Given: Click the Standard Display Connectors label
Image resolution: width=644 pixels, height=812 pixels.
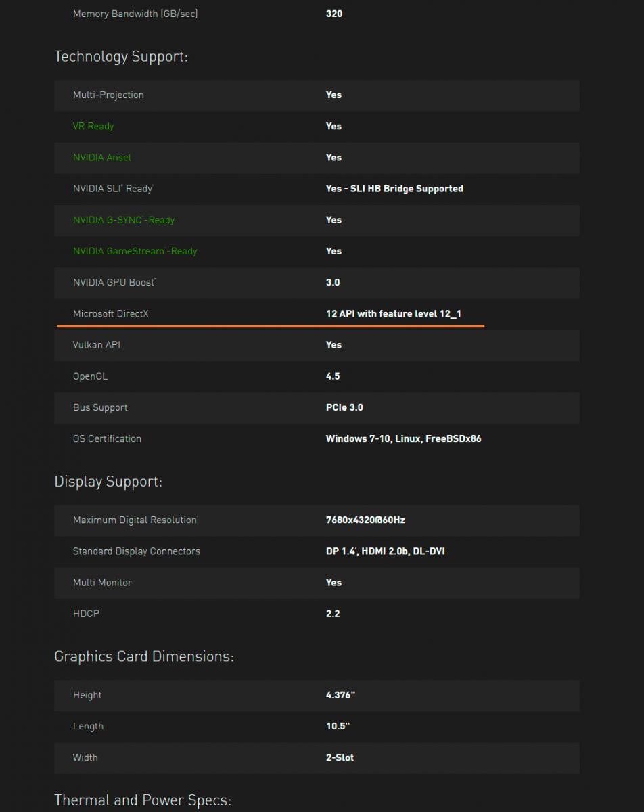Looking at the screenshot, I should [x=137, y=551].
